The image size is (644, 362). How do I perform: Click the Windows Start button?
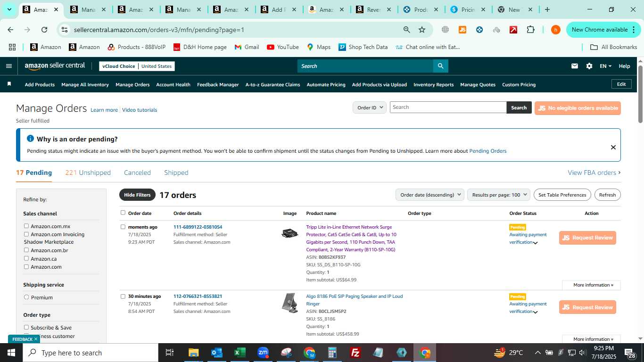11,353
